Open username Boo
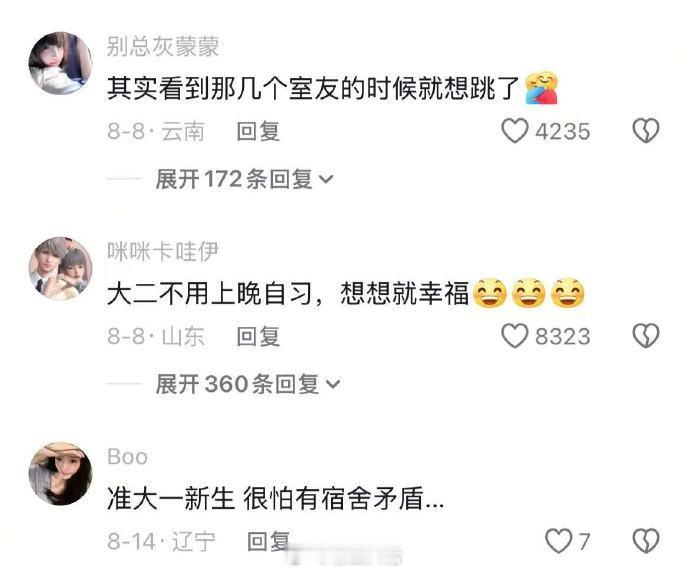Viewport: 690px width, 573px height. click(x=127, y=457)
